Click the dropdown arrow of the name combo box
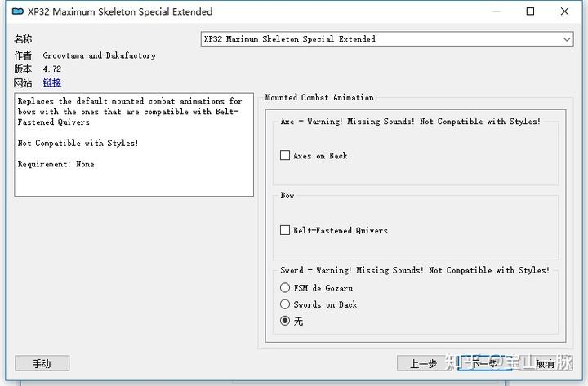The image size is (588, 386). point(567,39)
